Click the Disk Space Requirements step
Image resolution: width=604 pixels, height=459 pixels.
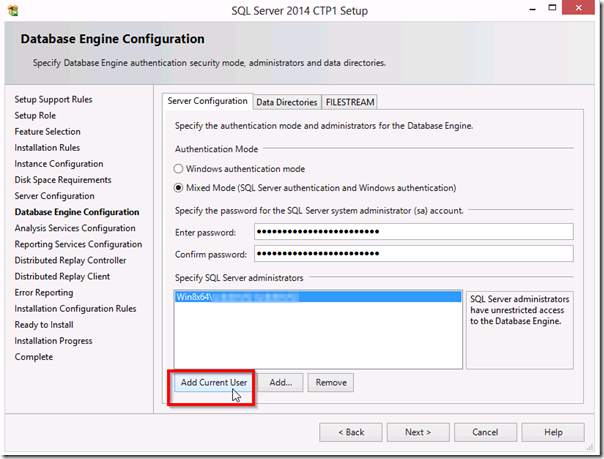(63, 180)
